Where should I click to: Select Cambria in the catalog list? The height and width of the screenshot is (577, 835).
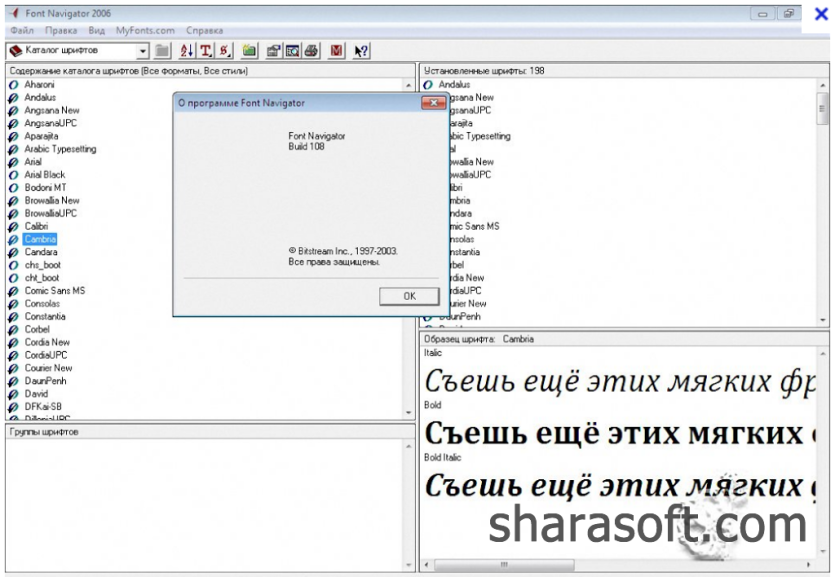(40, 240)
